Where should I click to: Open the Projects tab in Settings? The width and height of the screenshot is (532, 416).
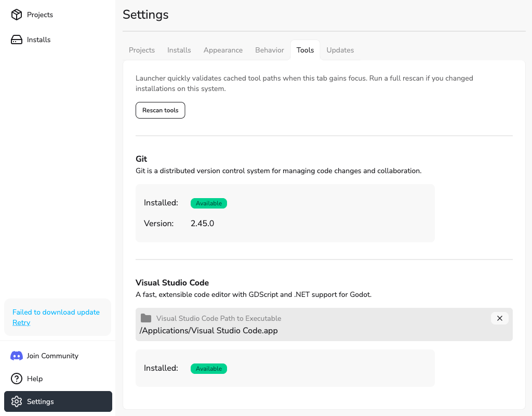click(141, 50)
